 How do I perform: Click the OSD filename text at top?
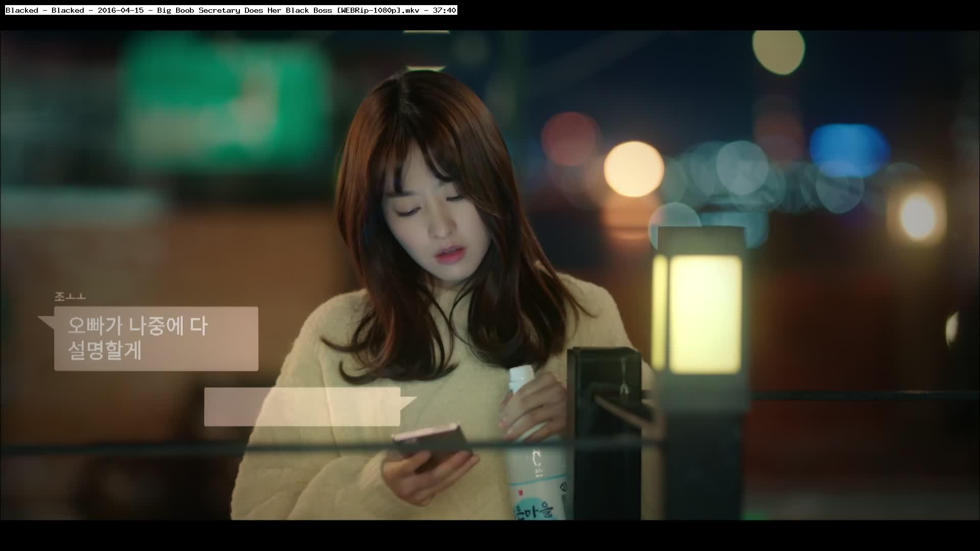(x=231, y=10)
